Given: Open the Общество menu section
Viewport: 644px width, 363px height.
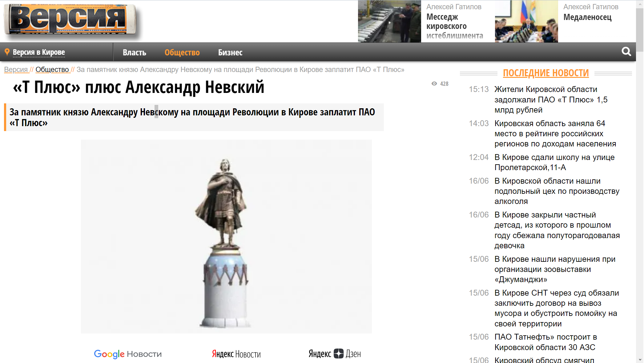Looking at the screenshot, I should click(182, 53).
